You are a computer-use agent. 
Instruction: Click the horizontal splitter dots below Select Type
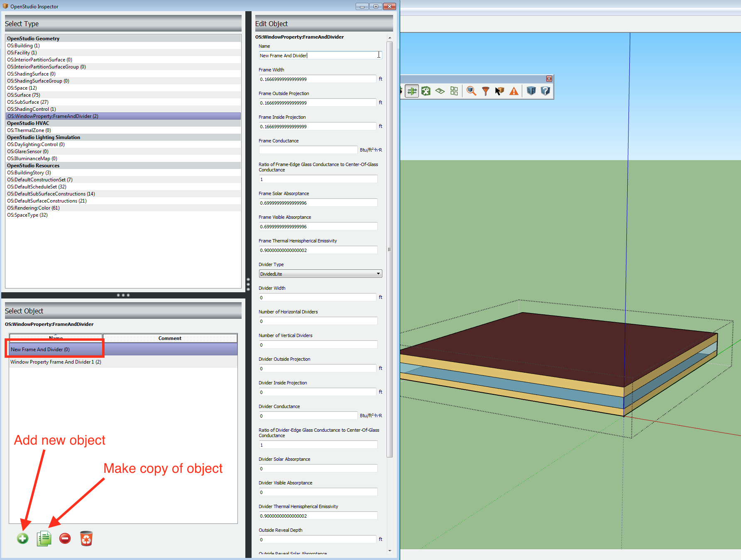pyautogui.click(x=123, y=295)
